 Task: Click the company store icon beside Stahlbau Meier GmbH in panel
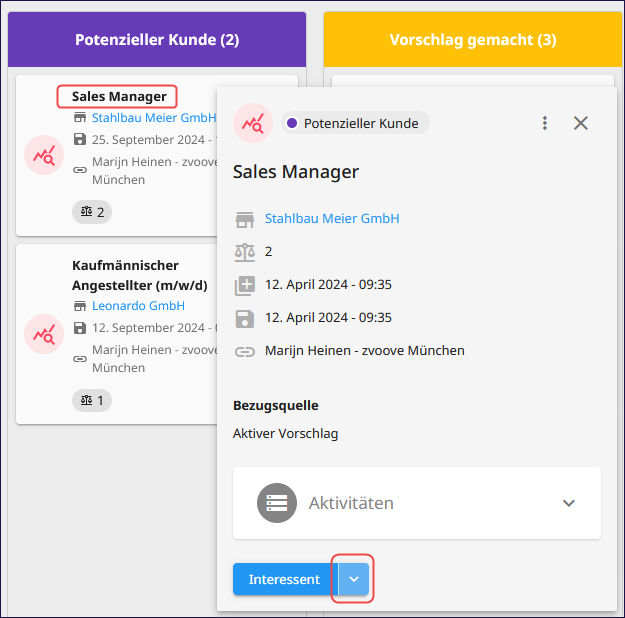pos(244,219)
